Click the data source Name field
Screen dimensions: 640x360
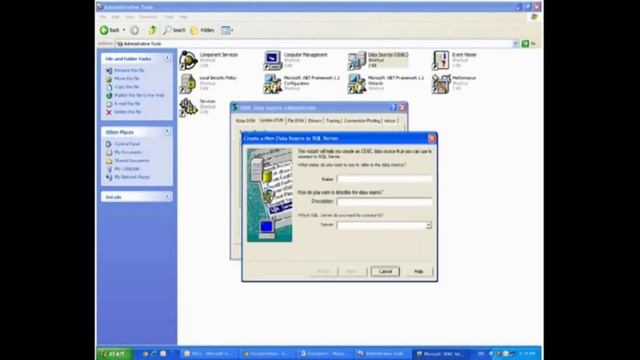384,179
